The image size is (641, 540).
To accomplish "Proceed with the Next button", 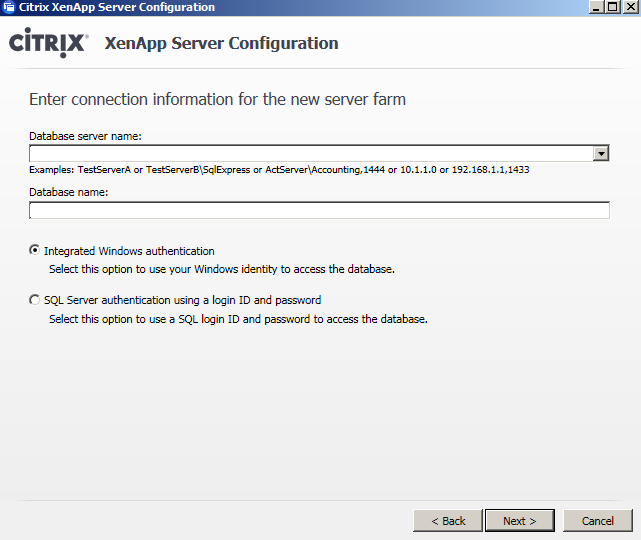I will coord(520,521).
